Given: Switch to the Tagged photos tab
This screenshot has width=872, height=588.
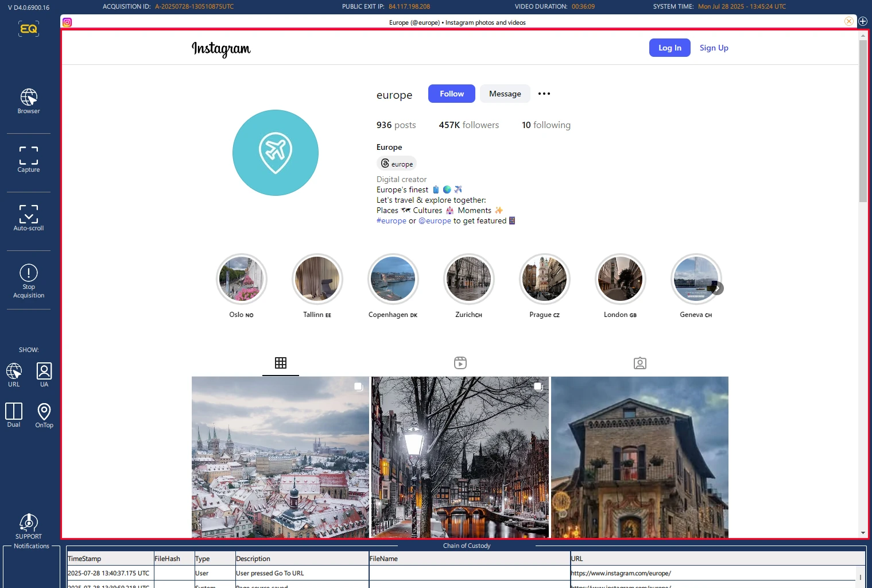Looking at the screenshot, I should (640, 363).
